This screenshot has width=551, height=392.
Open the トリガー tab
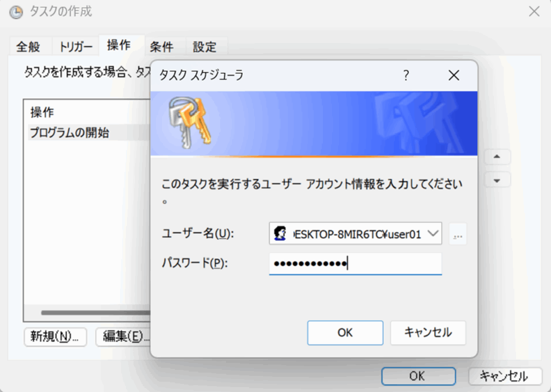[76, 47]
